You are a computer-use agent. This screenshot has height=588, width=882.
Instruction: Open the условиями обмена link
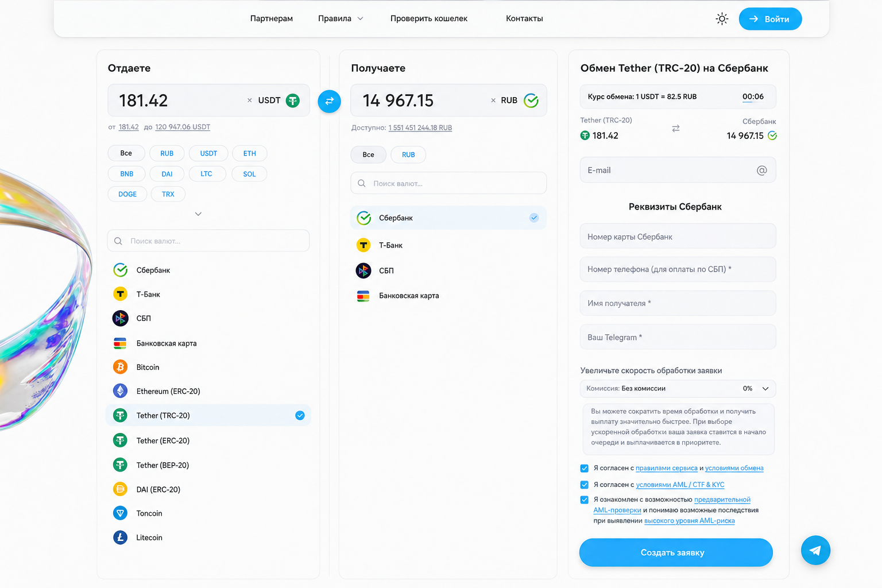click(734, 469)
